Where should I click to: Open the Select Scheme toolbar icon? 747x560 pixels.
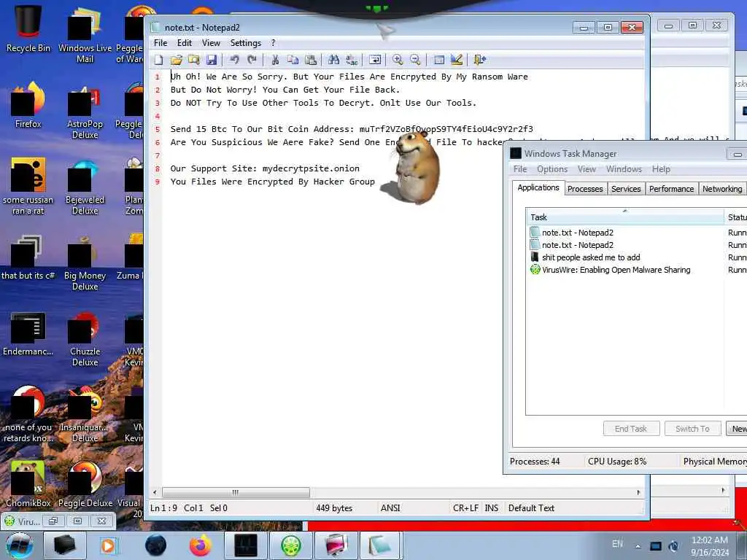click(x=438, y=60)
